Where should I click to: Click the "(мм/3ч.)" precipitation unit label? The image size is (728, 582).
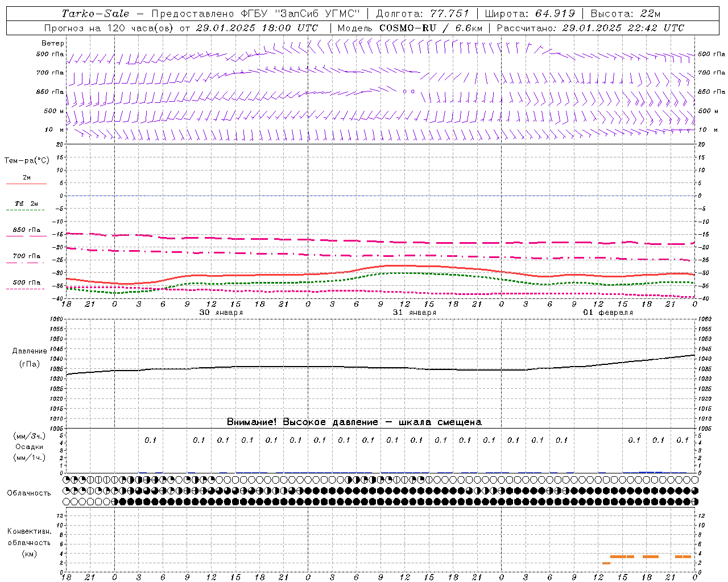click(x=30, y=436)
